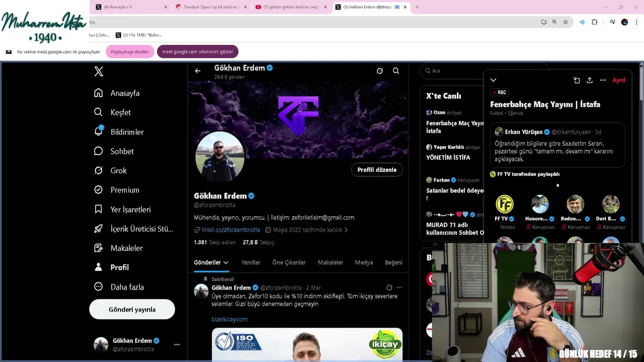
Task: Open Yönetim İstifa live Space
Action: coord(448,157)
